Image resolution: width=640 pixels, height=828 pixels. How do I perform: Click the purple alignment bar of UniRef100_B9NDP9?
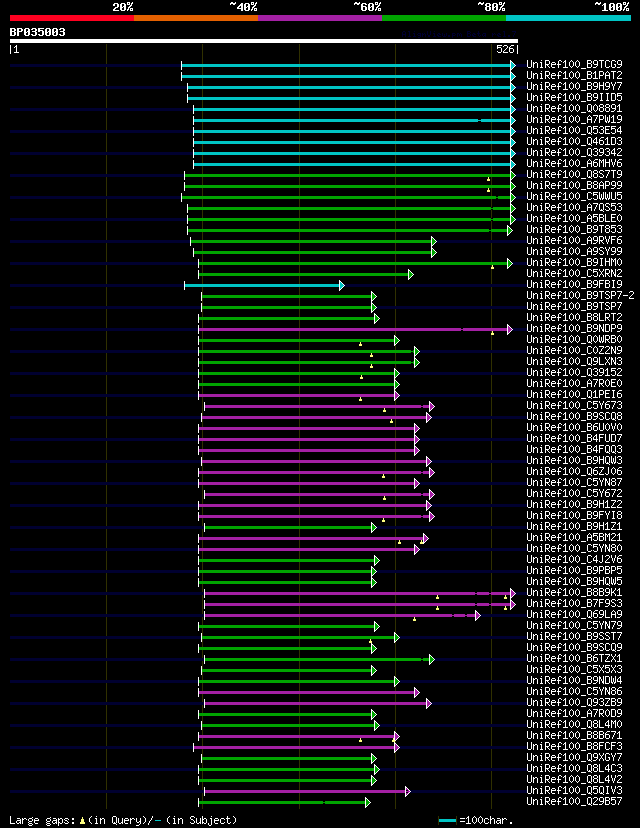click(x=353, y=330)
